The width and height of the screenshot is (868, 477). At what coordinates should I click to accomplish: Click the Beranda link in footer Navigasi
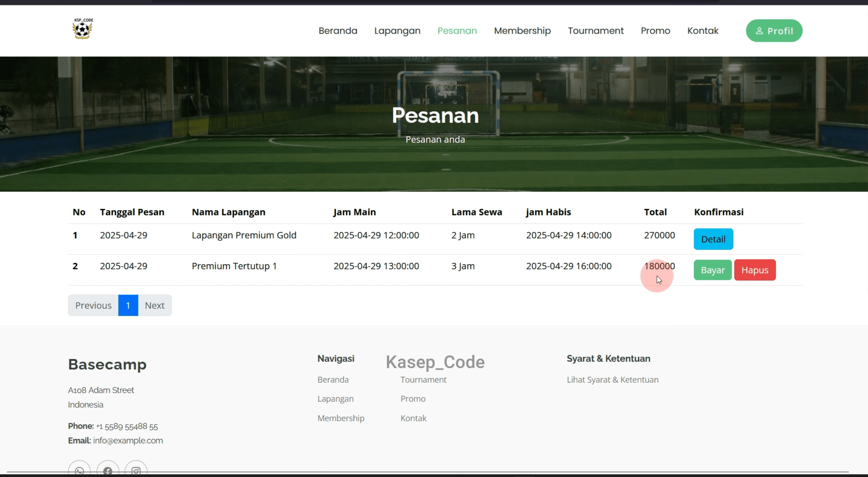[333, 379]
